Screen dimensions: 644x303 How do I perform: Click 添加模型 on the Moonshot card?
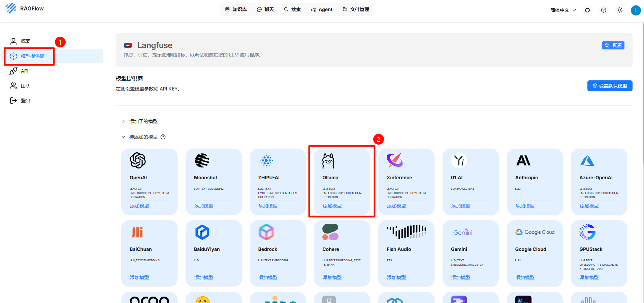point(204,206)
